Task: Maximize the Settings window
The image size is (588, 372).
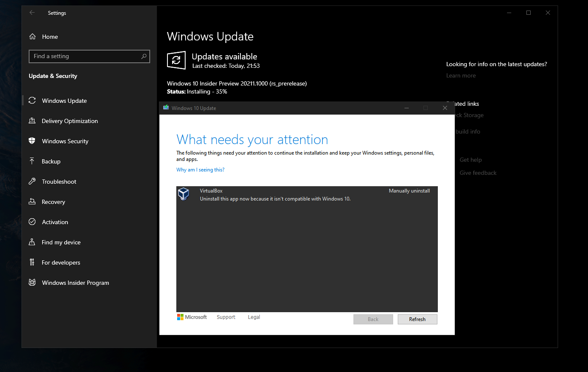Action: tap(529, 13)
